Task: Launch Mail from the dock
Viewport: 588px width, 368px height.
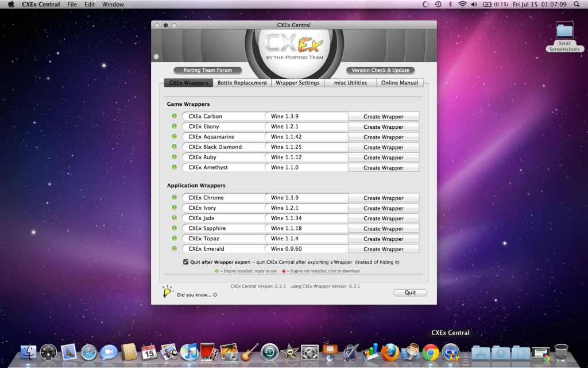Action: [69, 352]
